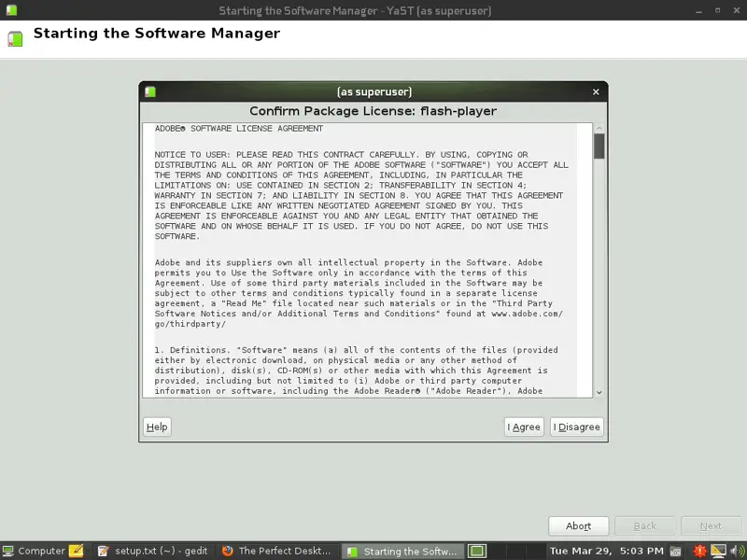
Task: Close the main YaST window
Action: (x=737, y=10)
